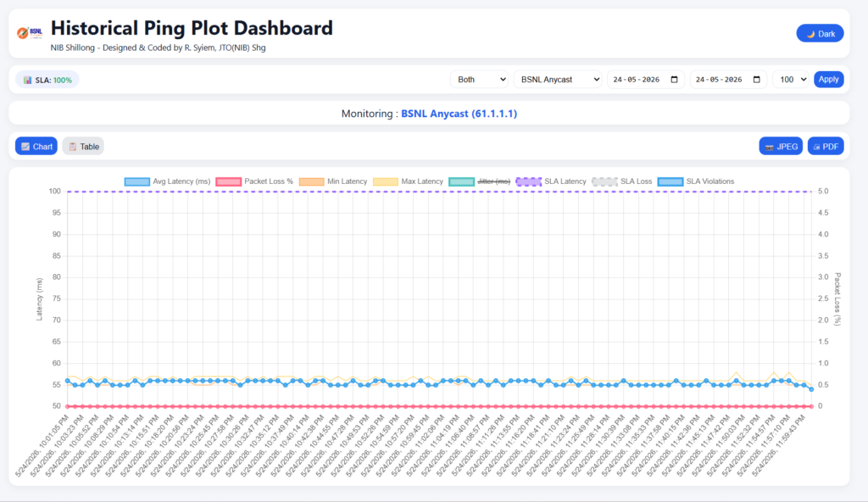Toggle the Packet Loss % legend swatch

pyautogui.click(x=229, y=181)
